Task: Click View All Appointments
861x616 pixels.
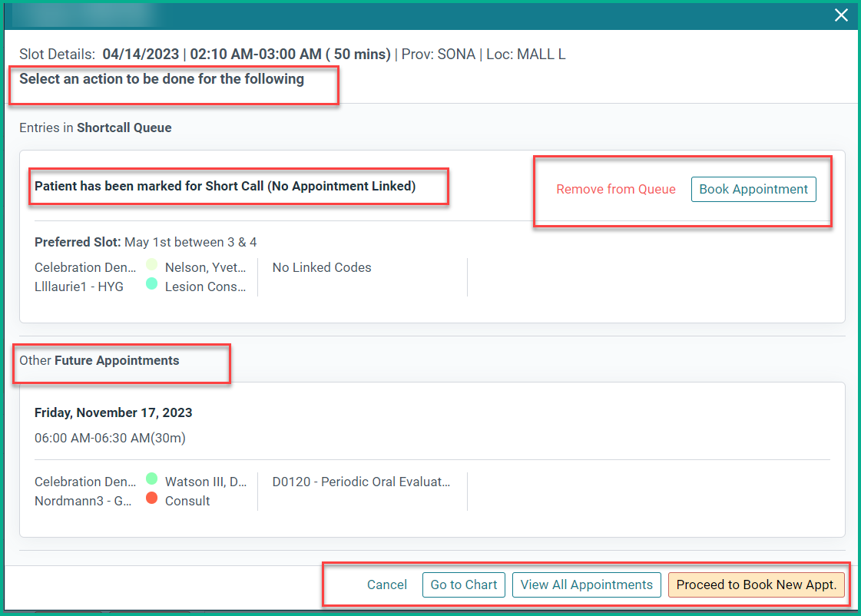Action: coord(586,585)
